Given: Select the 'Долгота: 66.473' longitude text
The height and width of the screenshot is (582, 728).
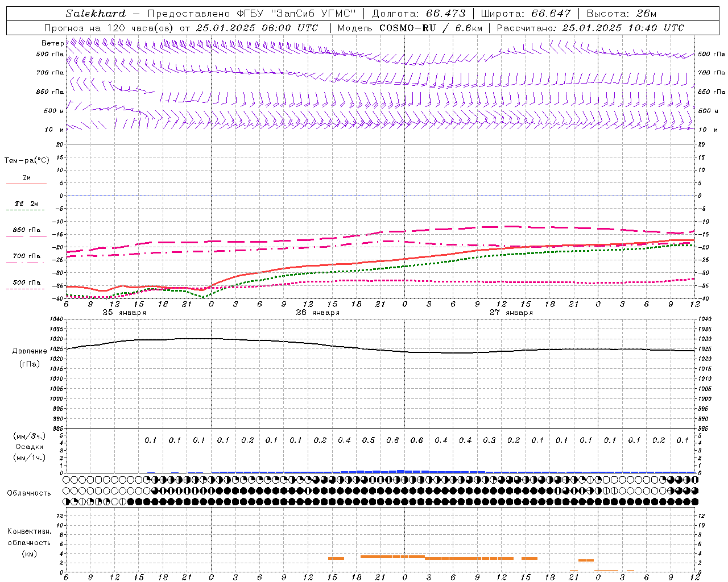Looking at the screenshot, I should 419,14.
